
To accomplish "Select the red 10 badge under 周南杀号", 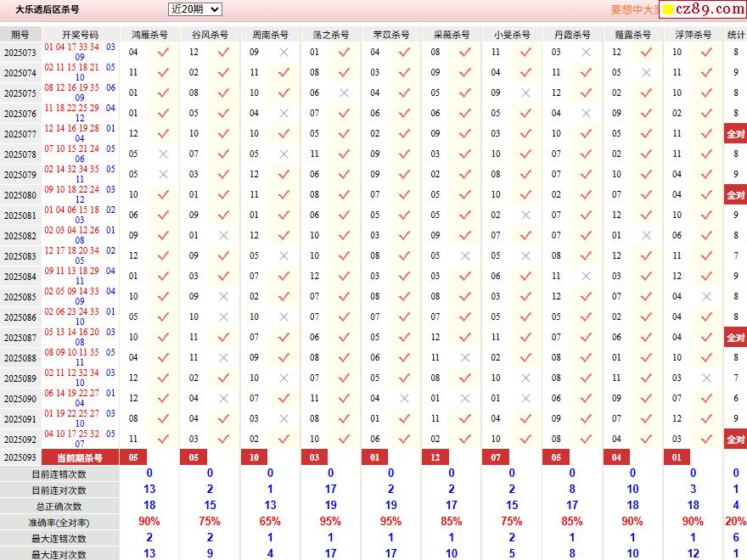I will click(x=254, y=457).
